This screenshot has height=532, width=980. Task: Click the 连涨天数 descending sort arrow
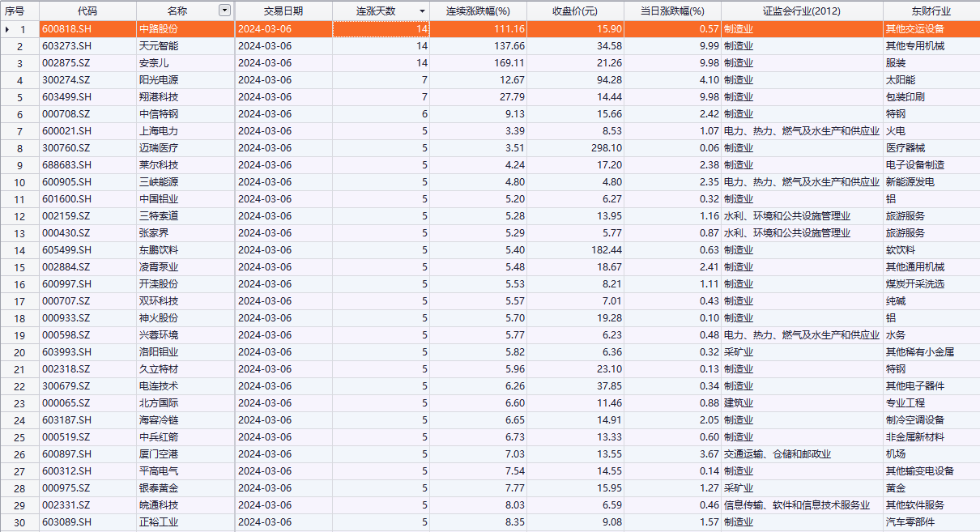click(421, 11)
